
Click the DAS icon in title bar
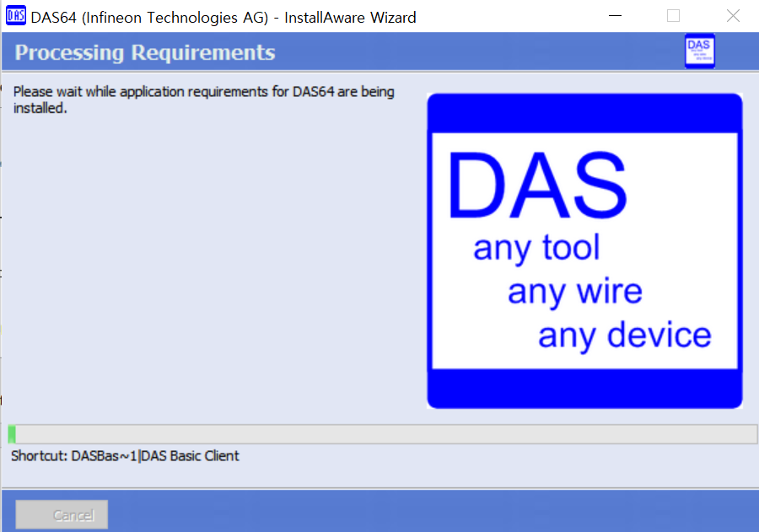tap(15, 15)
